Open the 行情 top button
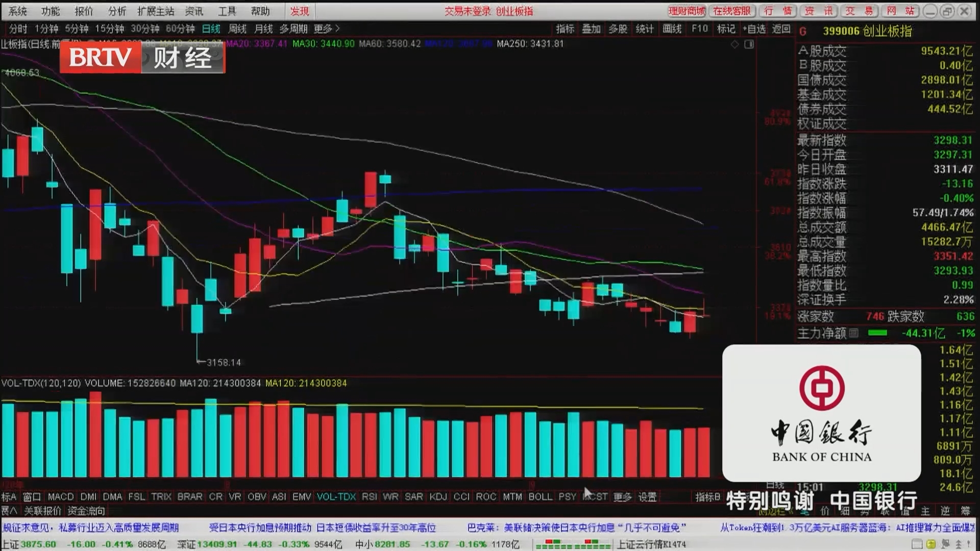The image size is (980, 551). 778,11
